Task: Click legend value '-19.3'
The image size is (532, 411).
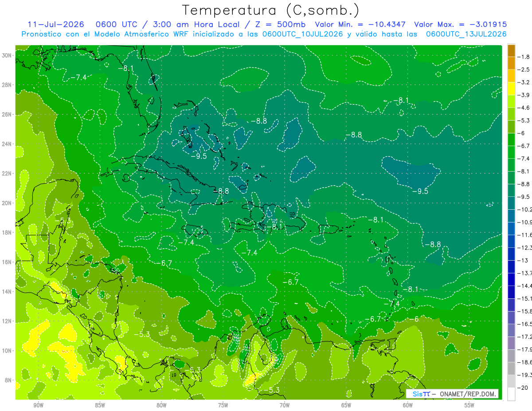Action: point(525,375)
